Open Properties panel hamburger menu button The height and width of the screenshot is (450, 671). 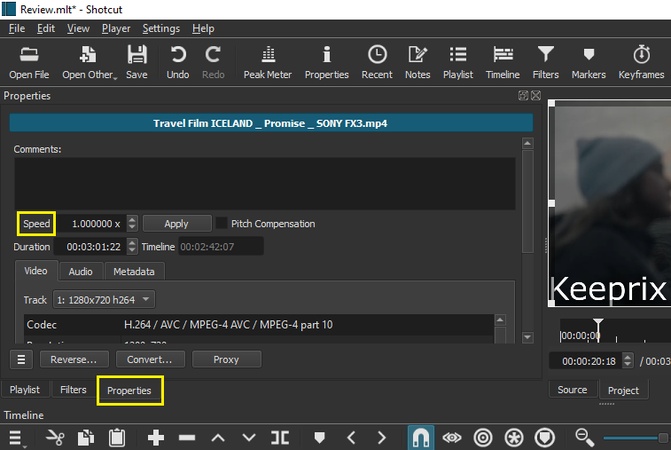21,359
